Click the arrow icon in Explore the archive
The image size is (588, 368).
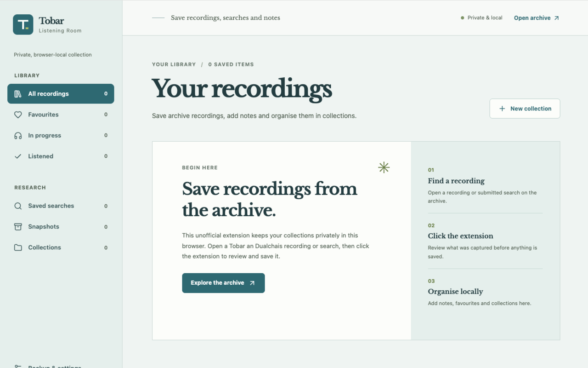click(x=252, y=283)
